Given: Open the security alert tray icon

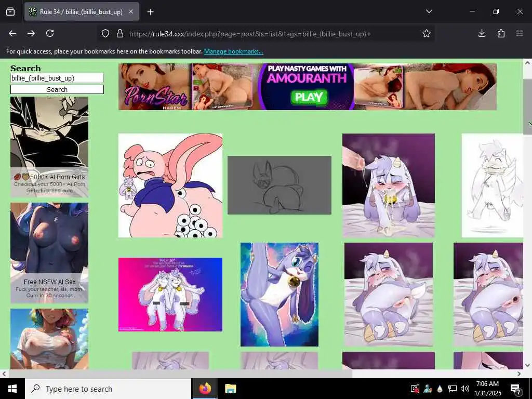Looking at the screenshot, I should pos(415,389).
